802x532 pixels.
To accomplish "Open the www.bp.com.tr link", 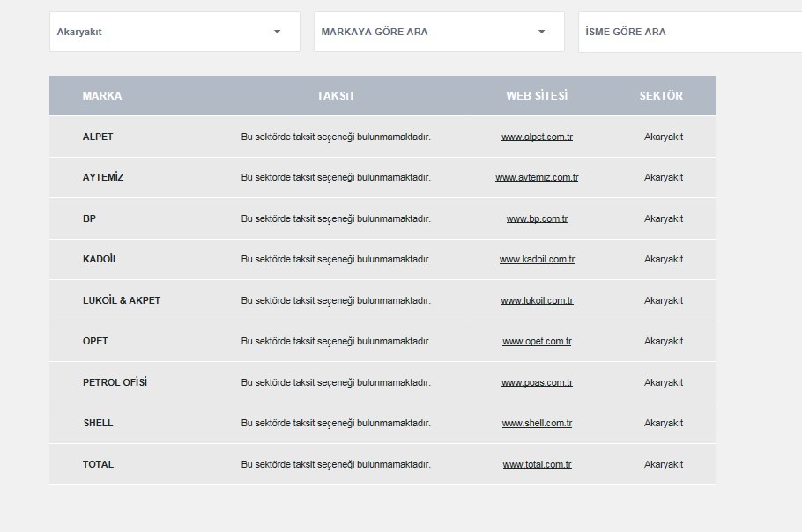I will (x=537, y=218).
